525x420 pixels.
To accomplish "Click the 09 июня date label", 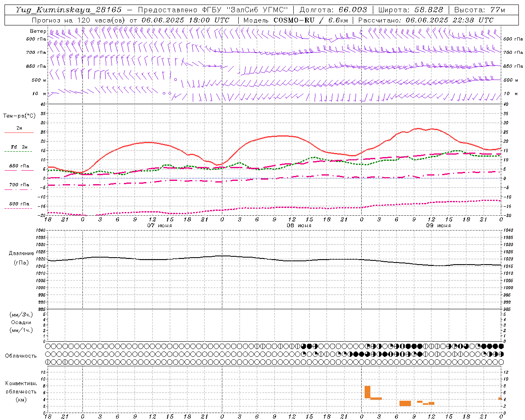I will point(438,226).
